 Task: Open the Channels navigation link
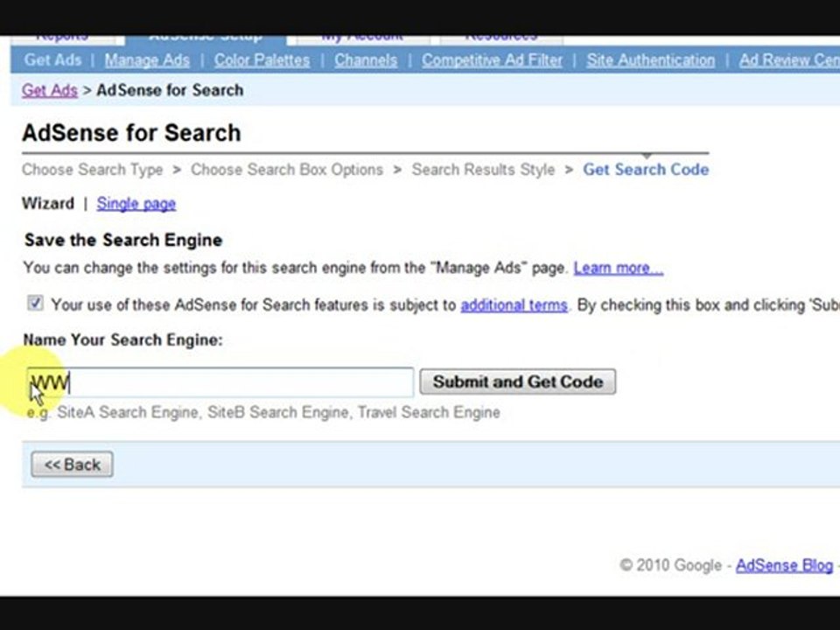[x=366, y=60]
